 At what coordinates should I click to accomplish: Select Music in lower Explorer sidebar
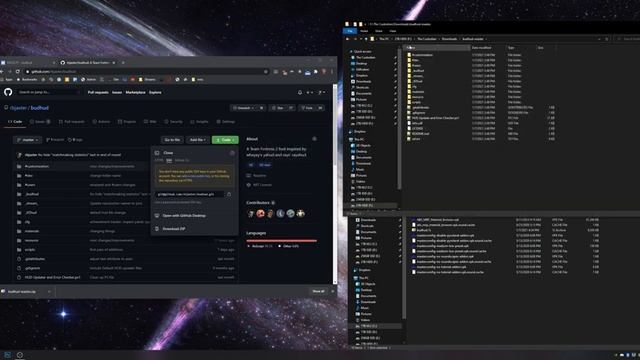[x=364, y=308]
